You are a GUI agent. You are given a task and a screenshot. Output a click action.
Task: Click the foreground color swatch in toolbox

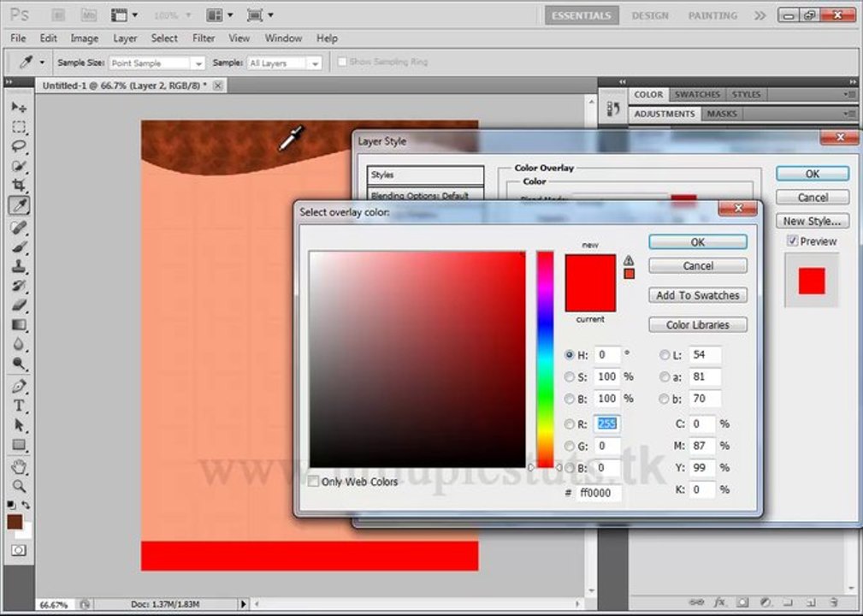click(x=15, y=521)
